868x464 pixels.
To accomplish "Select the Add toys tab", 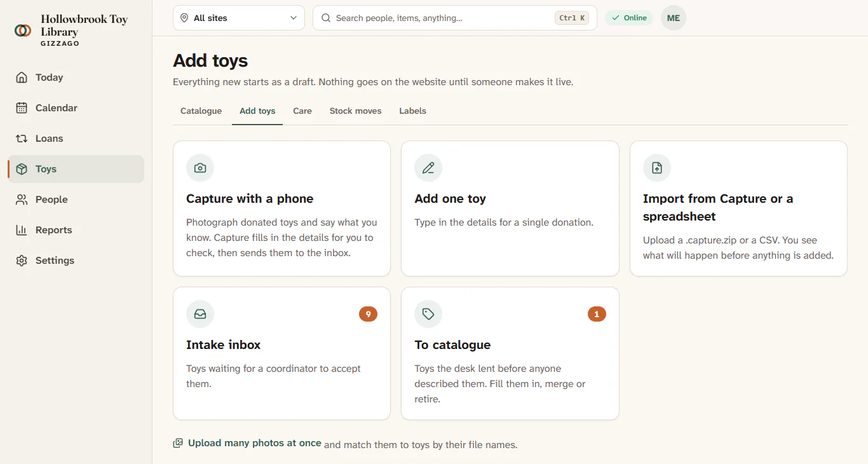I will pos(257,111).
